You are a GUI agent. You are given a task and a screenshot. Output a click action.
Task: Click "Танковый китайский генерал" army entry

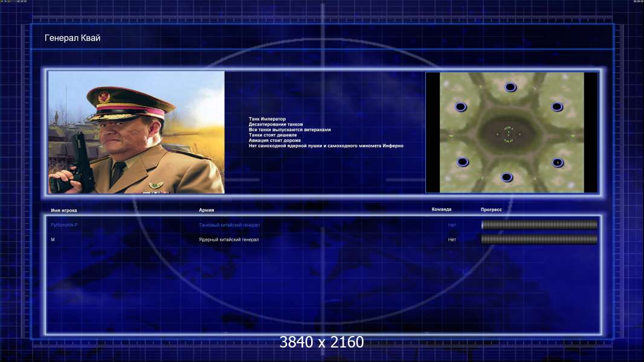click(229, 225)
